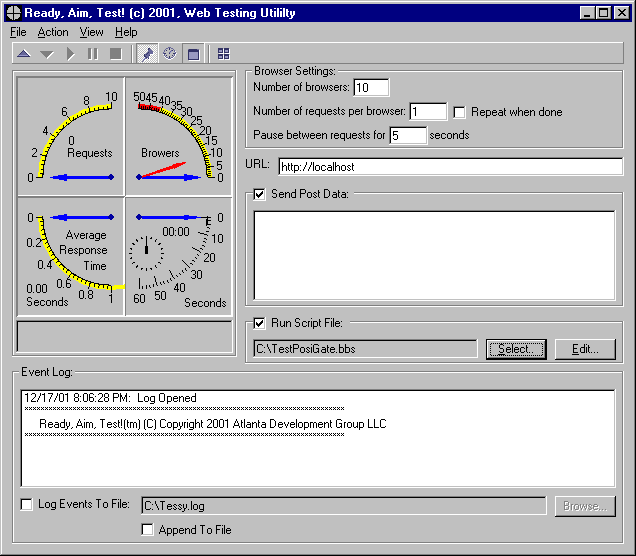Click the disabled Browse... button

(585, 506)
